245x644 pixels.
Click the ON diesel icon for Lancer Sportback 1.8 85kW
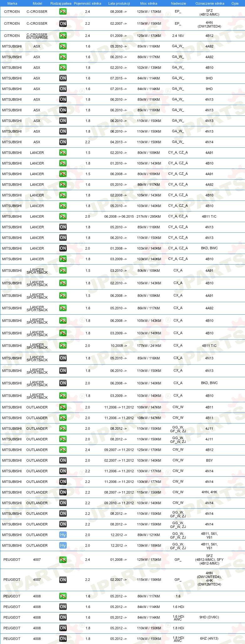(63, 358)
